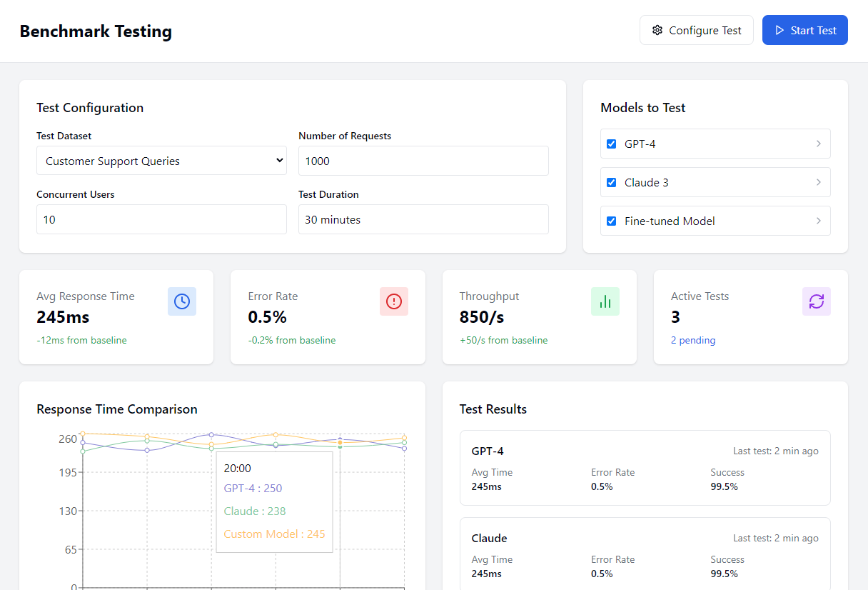Image resolution: width=868 pixels, height=590 pixels.
Task: Click the bar chart icon on Throughput card
Action: pyautogui.click(x=605, y=301)
